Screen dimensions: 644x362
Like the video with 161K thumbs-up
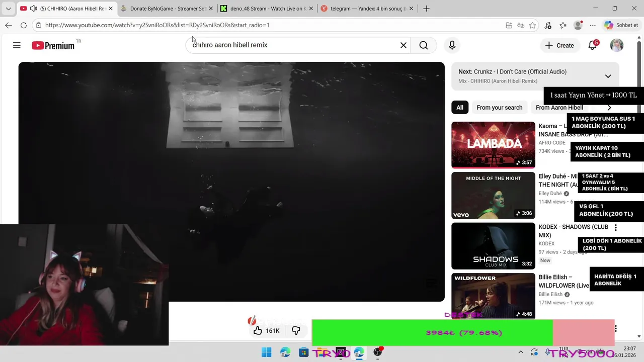click(267, 330)
